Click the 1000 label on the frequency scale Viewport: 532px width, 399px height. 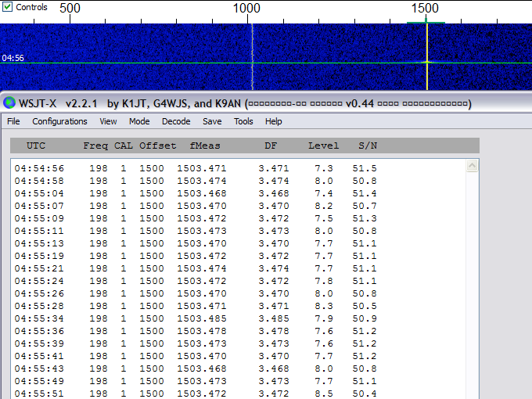tap(246, 8)
